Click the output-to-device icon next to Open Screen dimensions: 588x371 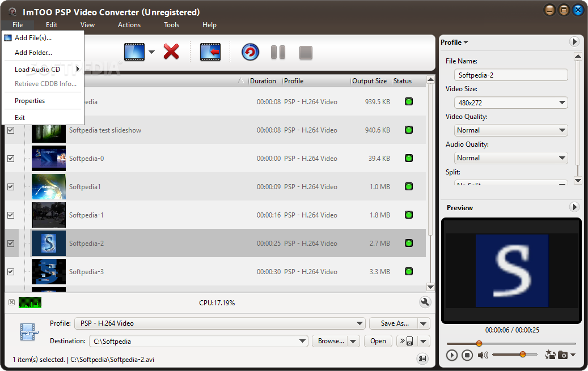[407, 341]
